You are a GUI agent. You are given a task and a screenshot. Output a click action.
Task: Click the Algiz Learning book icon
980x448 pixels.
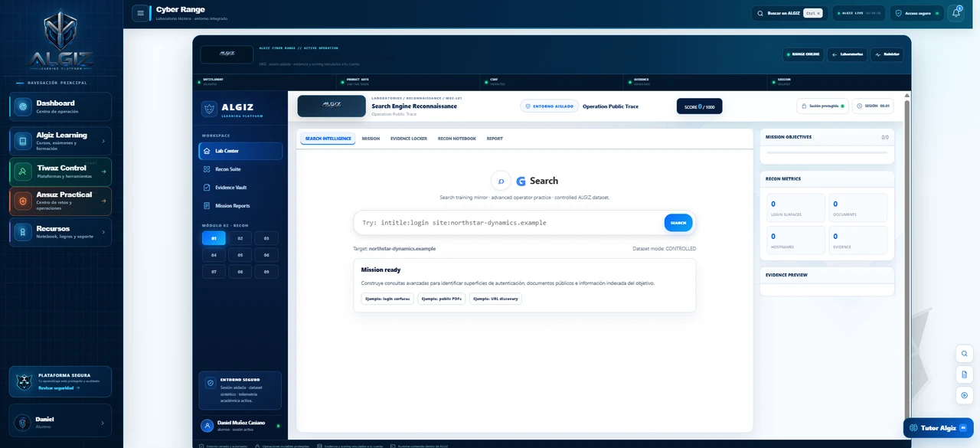click(x=23, y=141)
